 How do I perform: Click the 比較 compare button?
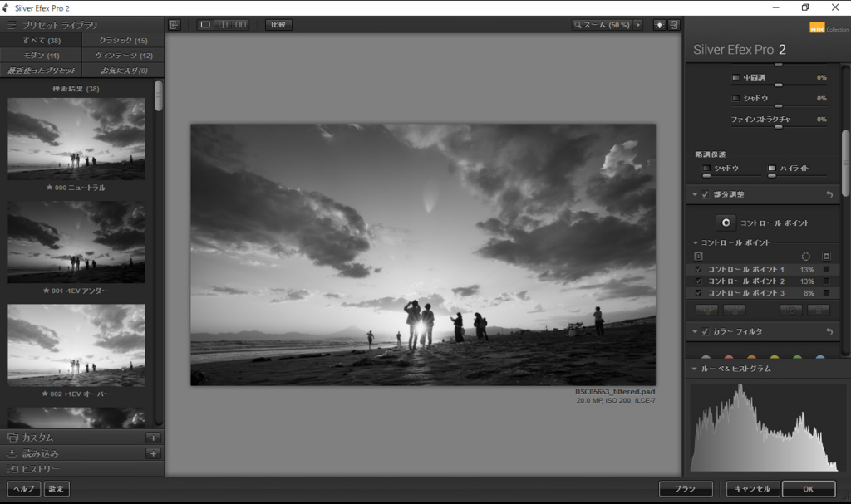[x=278, y=25]
